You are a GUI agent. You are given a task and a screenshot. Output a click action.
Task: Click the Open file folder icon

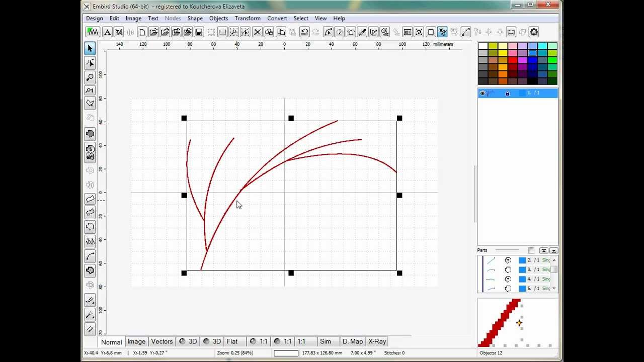coord(153,32)
